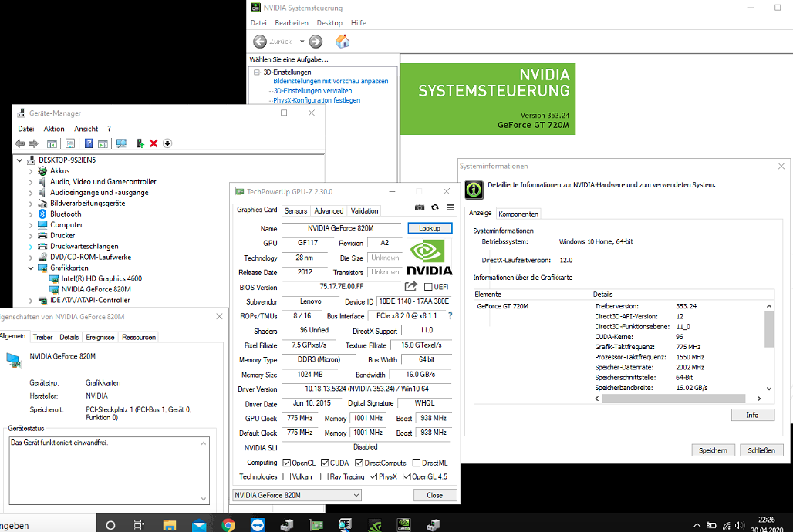Click the forward arrow in Geräte-Manager toolbar
Image resolution: width=793 pixels, height=532 pixels.
point(33,143)
